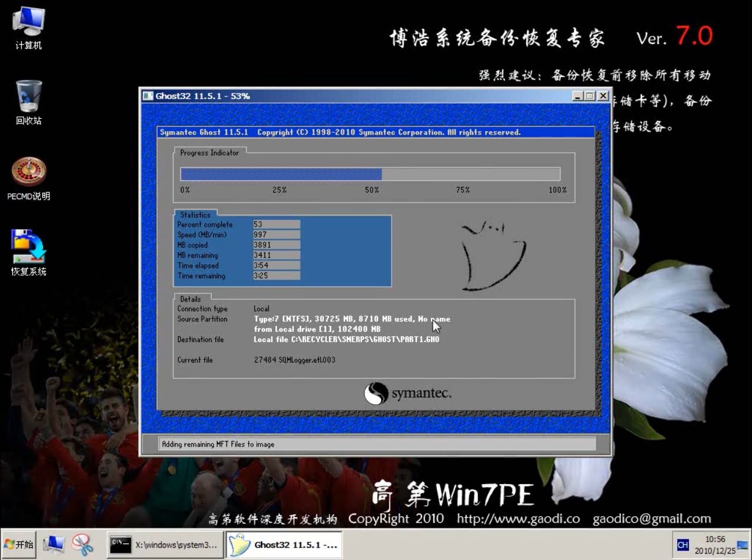Open the 计算机 desktop icon
The image size is (752, 560).
click(28, 28)
